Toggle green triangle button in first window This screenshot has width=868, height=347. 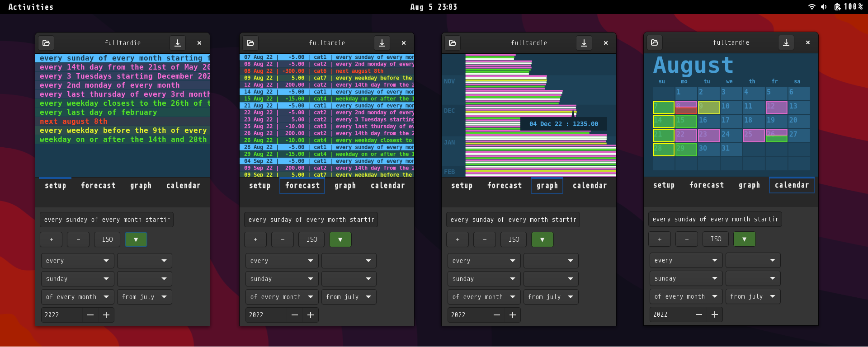tap(136, 239)
